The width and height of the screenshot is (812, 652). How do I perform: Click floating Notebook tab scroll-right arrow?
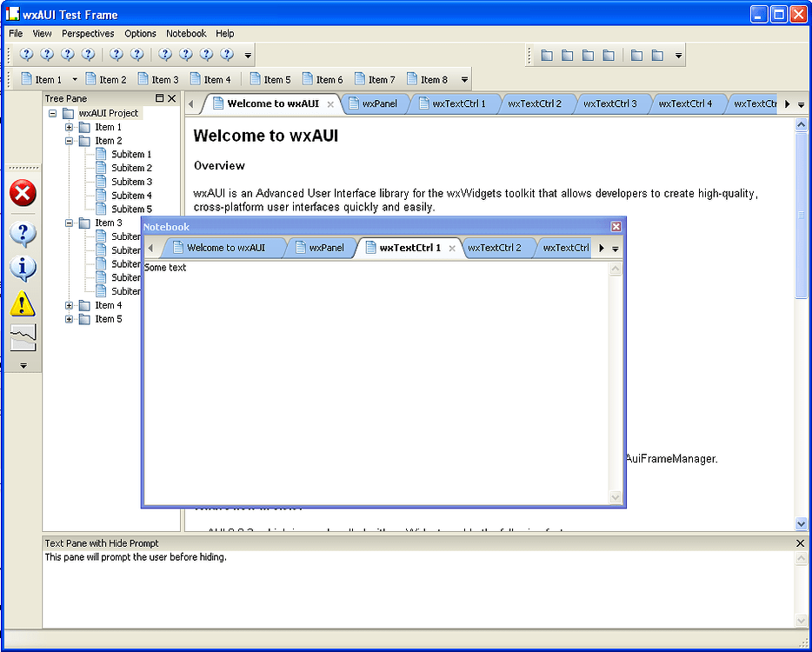(x=602, y=248)
